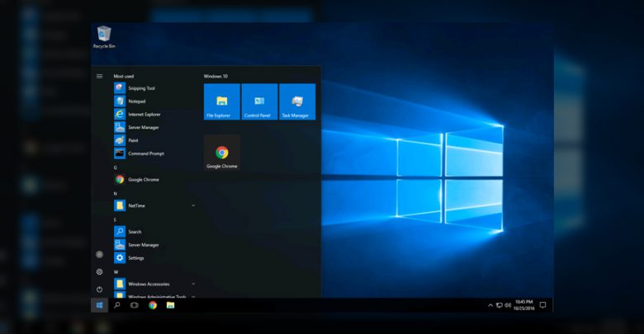
Task: Click the taskbar clock showing 10:45 PM
Action: point(524,305)
